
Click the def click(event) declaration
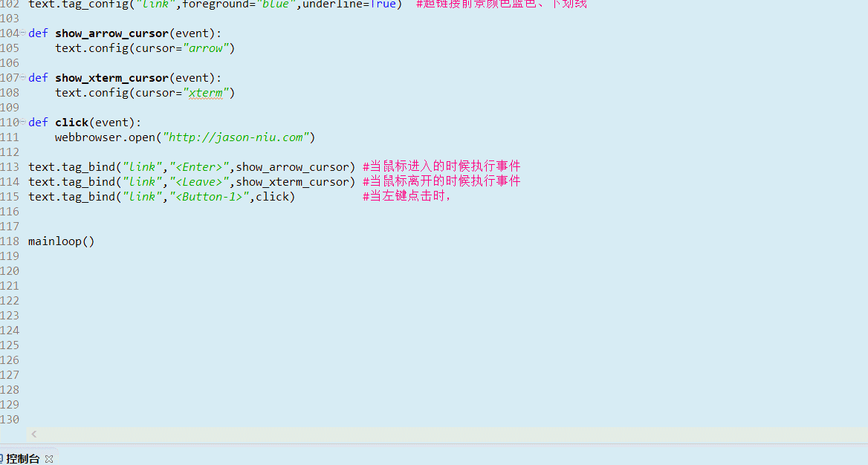click(82, 122)
